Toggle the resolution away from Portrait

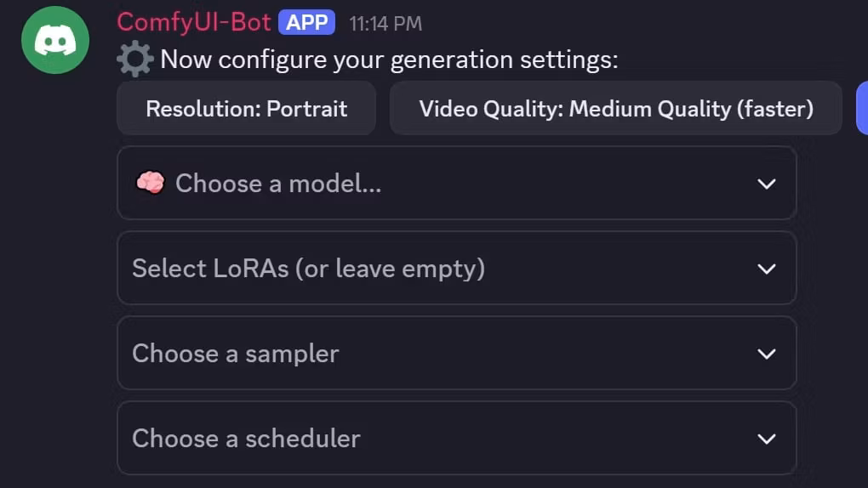click(246, 109)
